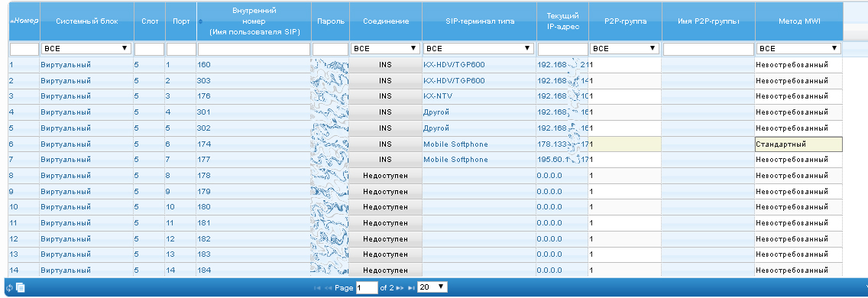Click extension number 180
This screenshot has width=868, height=298.
(204, 207)
